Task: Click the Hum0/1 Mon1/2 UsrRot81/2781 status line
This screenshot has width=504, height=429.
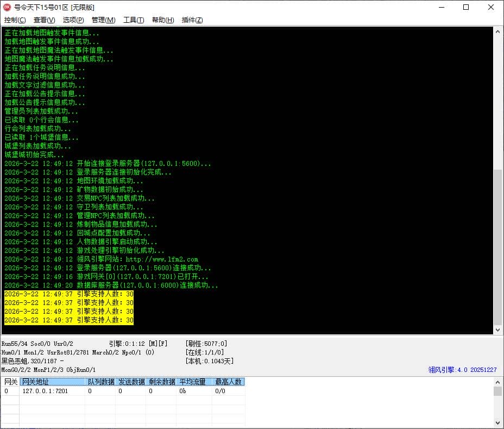Action: coord(78,352)
